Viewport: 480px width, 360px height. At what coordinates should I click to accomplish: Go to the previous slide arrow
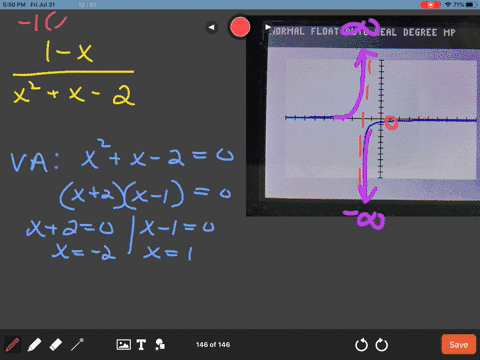pos(211,27)
